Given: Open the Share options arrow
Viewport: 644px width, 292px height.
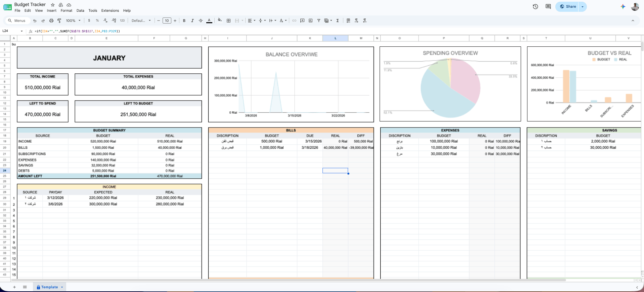Looking at the screenshot, I should pos(583,6).
